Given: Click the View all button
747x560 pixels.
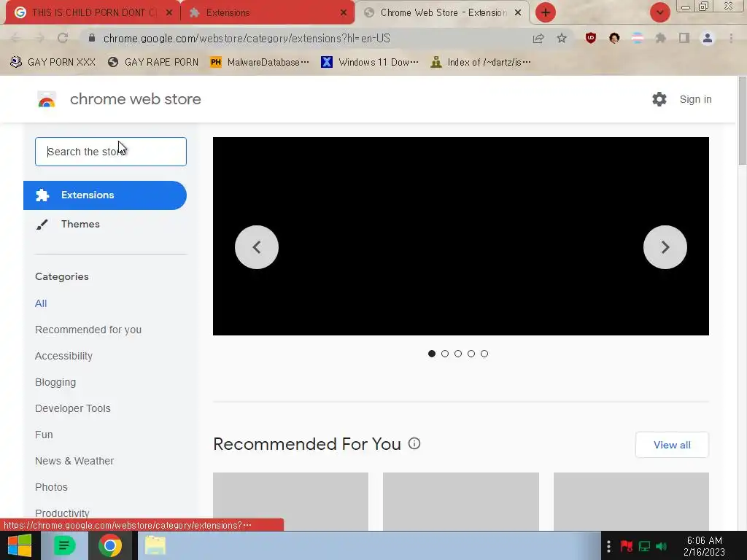Looking at the screenshot, I should pos(672,445).
